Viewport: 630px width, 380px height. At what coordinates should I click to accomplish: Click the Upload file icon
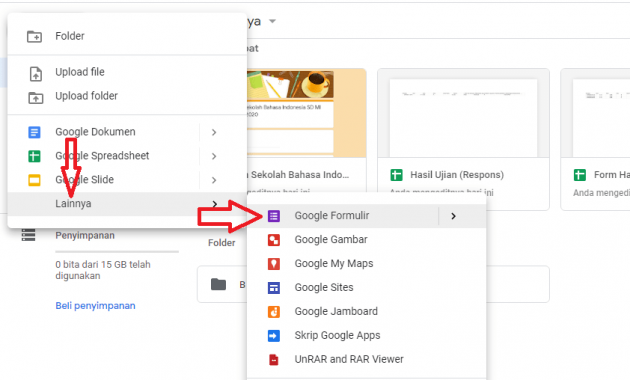[x=35, y=74]
